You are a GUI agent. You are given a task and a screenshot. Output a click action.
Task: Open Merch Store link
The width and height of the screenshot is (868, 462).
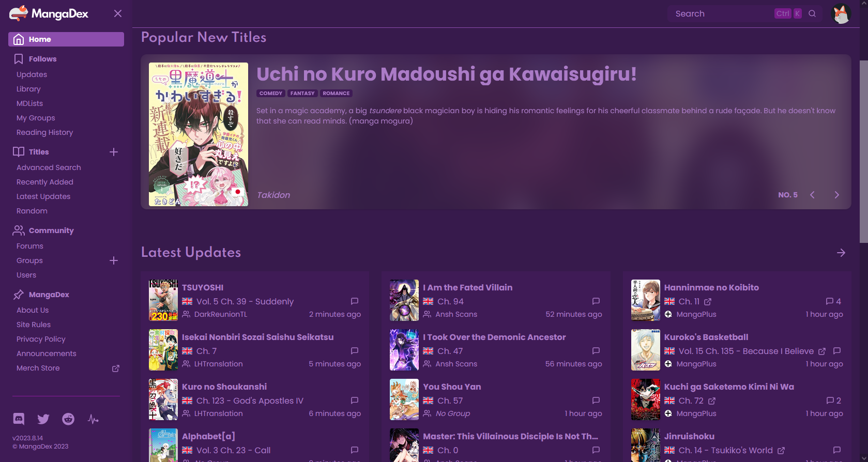pos(38,368)
